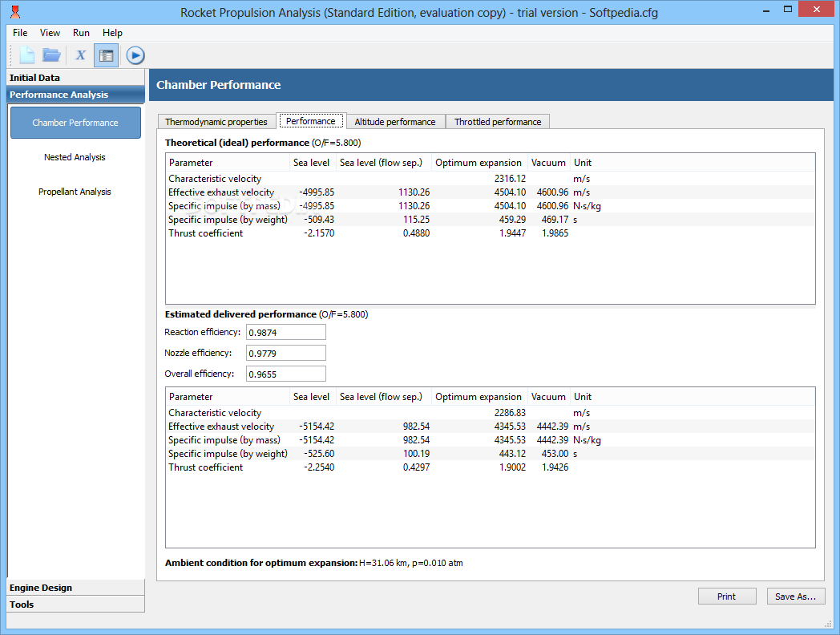The image size is (840, 635).
Task: Click Optimum expansion header in theoretical table
Action: (479, 163)
